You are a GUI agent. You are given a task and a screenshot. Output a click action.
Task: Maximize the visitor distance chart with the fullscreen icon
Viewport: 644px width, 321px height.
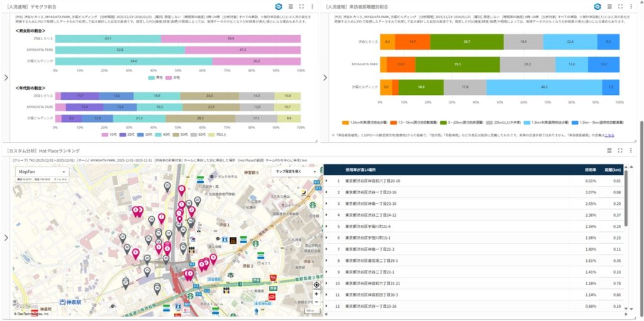pos(621,6)
